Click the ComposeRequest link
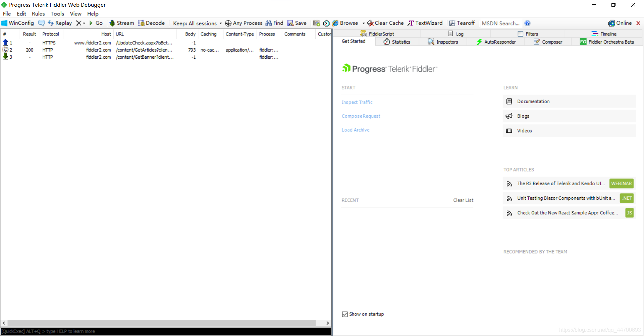 click(x=361, y=116)
